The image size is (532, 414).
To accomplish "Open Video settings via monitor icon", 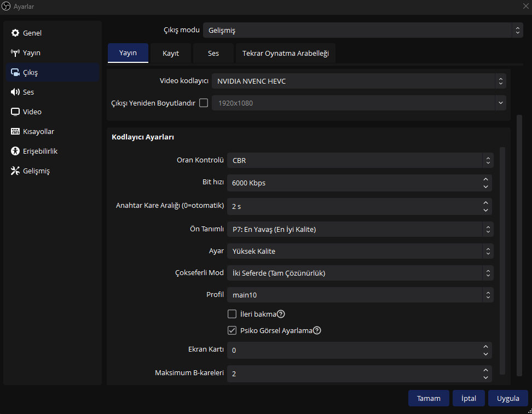I will point(15,112).
